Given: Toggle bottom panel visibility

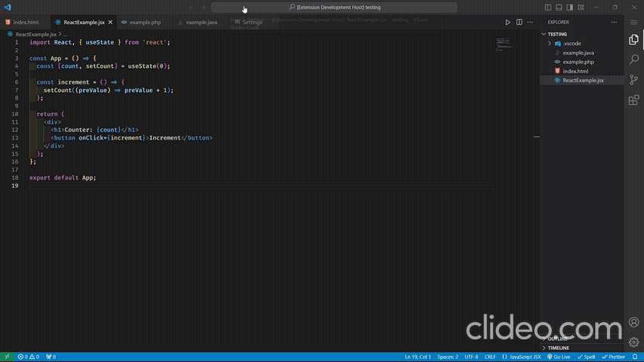Looking at the screenshot, I should [x=559, y=8].
